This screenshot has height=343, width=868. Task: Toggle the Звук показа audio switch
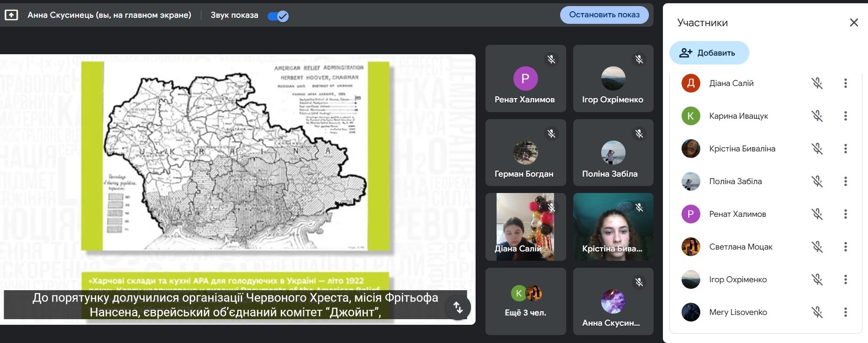[x=278, y=16]
